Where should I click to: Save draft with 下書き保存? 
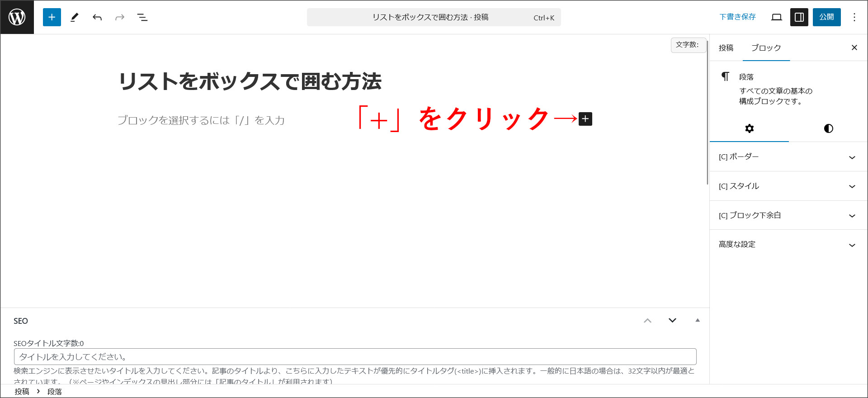click(737, 17)
